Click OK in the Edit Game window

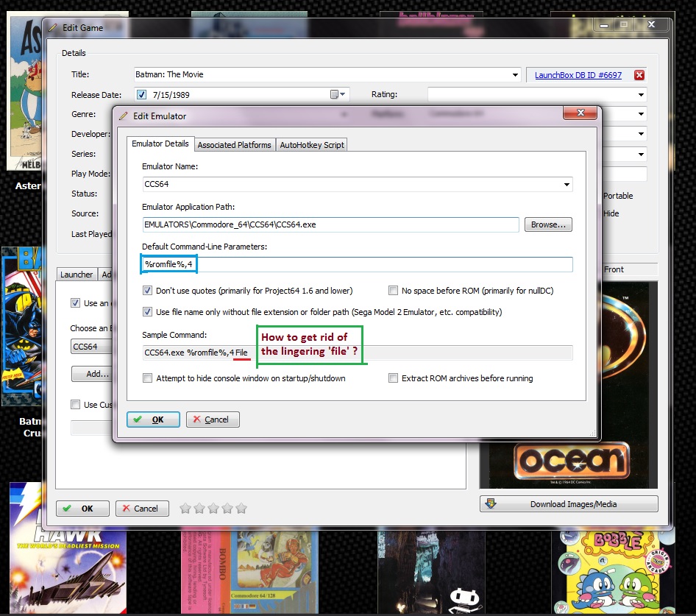point(82,509)
